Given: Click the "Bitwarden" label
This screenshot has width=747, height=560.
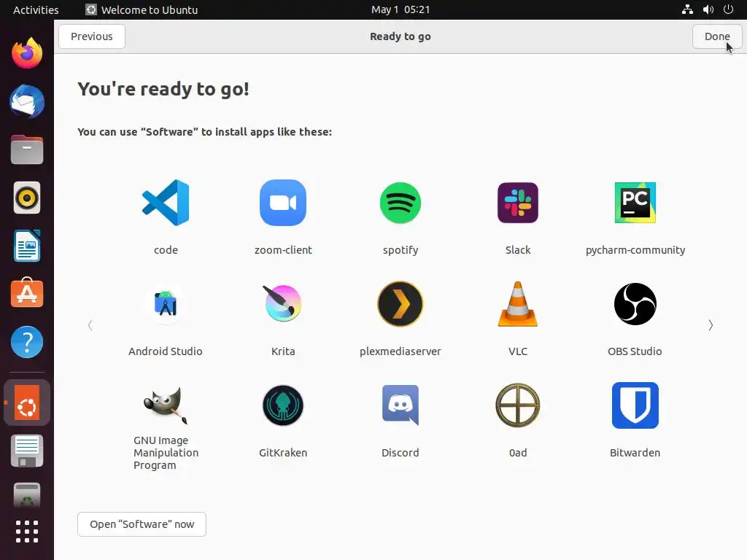Looking at the screenshot, I should click(x=635, y=453).
